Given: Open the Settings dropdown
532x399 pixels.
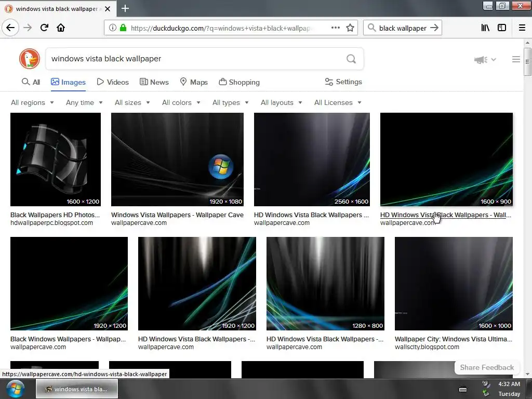Looking at the screenshot, I should tap(343, 82).
